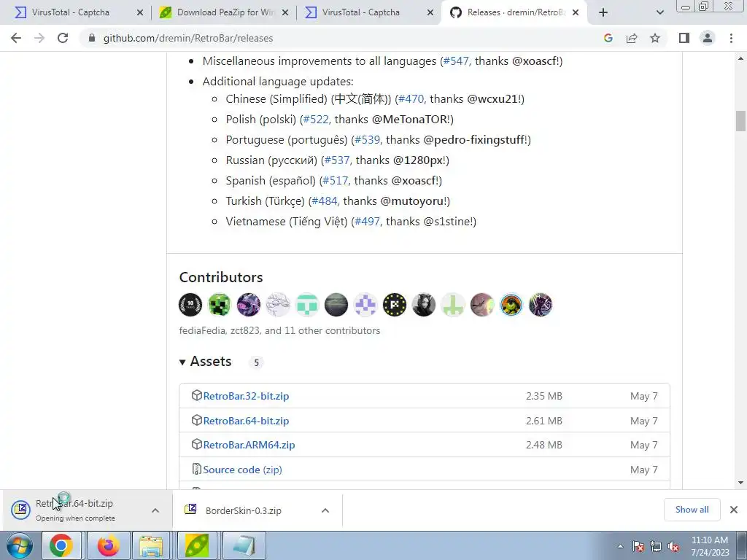Collapse the Assets section

coord(205,362)
